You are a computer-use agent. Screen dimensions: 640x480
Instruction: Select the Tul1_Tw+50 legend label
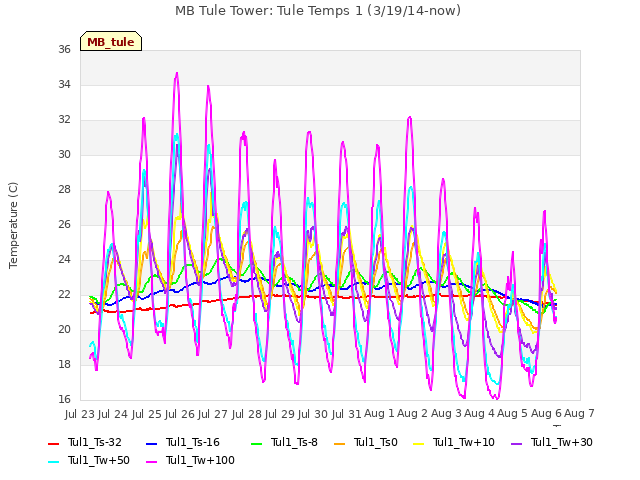[99, 460]
